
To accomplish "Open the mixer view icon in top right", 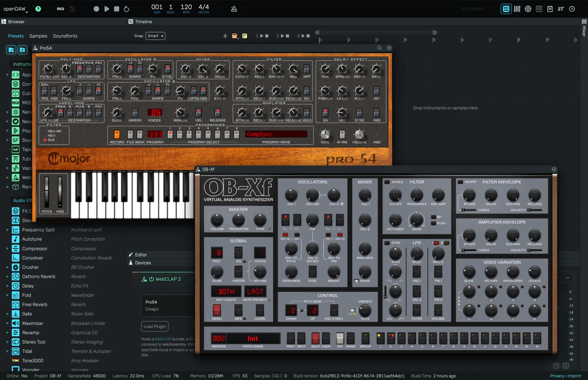I will pyautogui.click(x=517, y=9).
